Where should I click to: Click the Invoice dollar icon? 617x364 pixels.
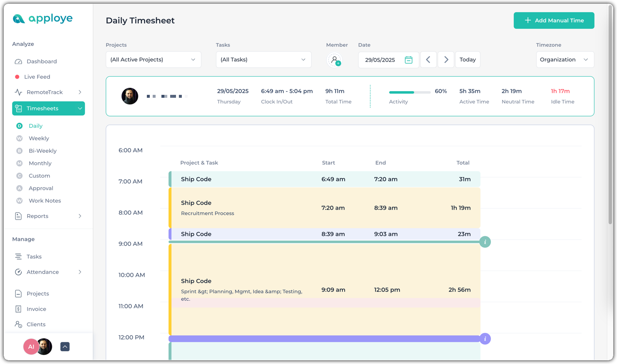pos(18,309)
